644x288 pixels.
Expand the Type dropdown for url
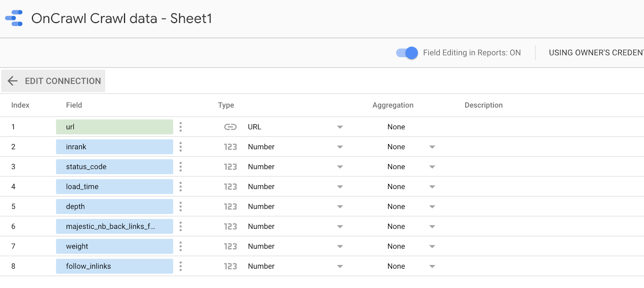pyautogui.click(x=340, y=127)
